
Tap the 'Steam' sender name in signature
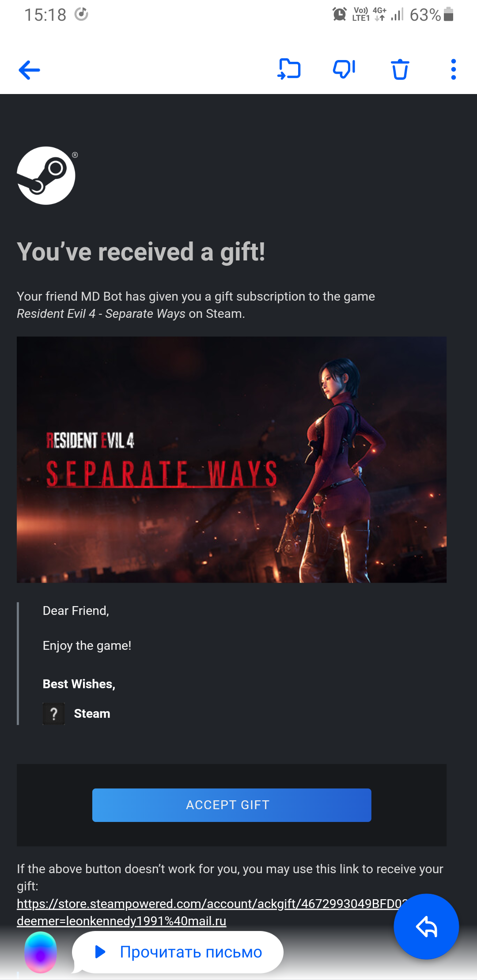(x=92, y=713)
